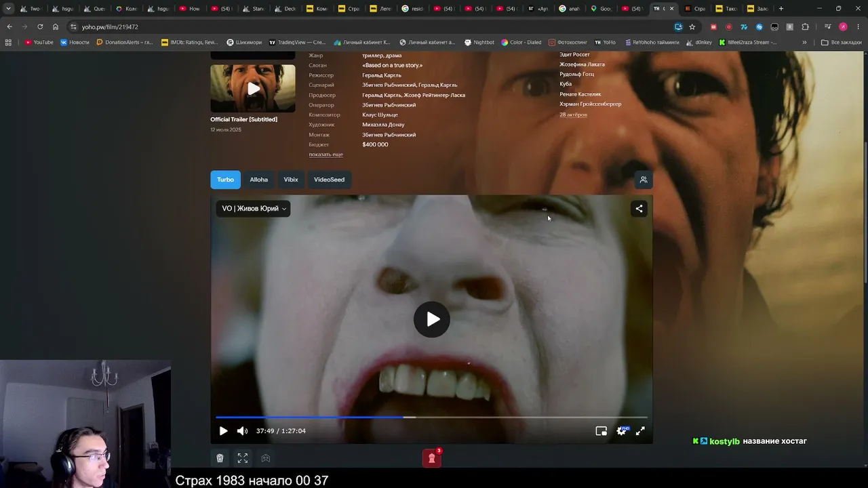Open composer Клаус Шульце page
Viewport: 868px width, 488px height.
(380, 115)
